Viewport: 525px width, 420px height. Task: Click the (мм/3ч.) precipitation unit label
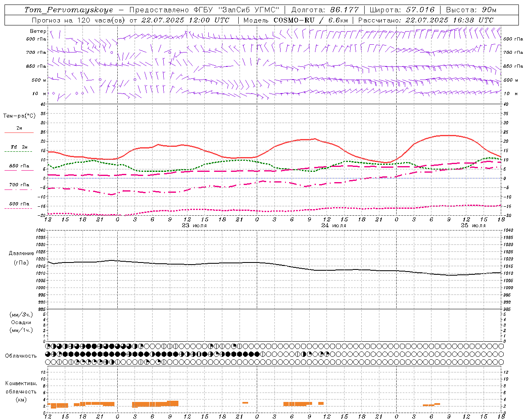pos(21,315)
